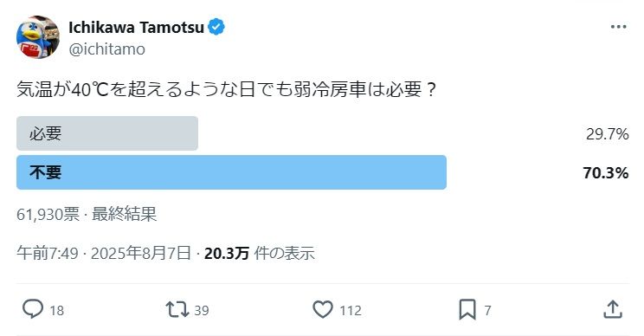
Task: Click the 61,930票 vote count text
Action: click(x=48, y=215)
